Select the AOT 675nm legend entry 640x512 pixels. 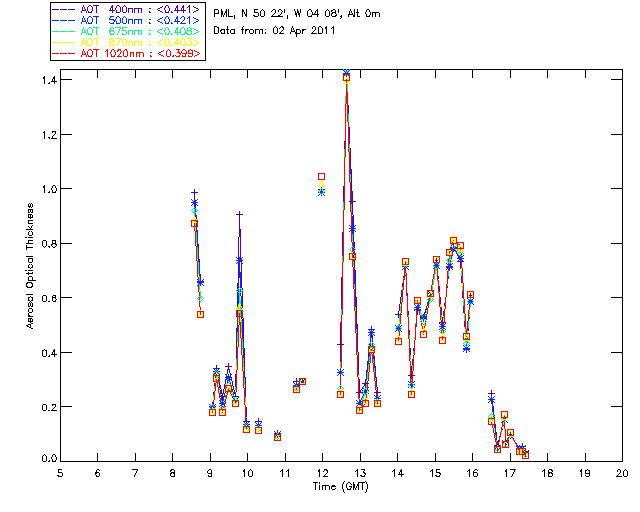[127, 31]
